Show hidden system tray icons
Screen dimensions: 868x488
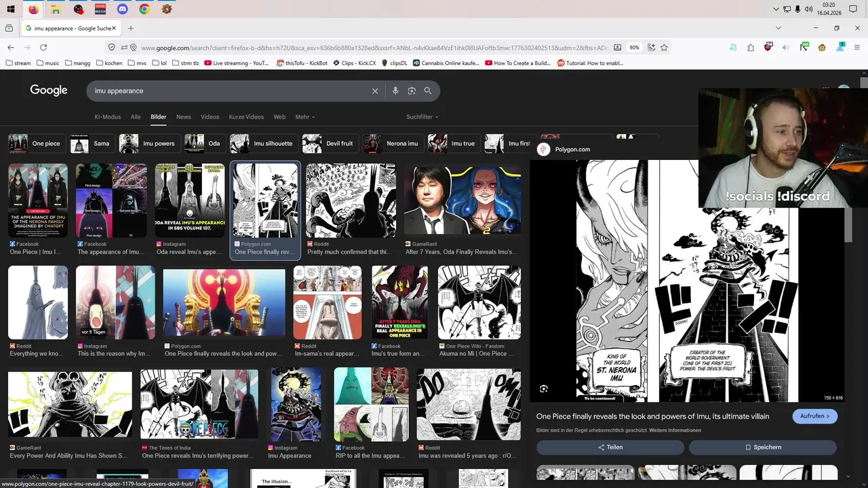coord(776,9)
